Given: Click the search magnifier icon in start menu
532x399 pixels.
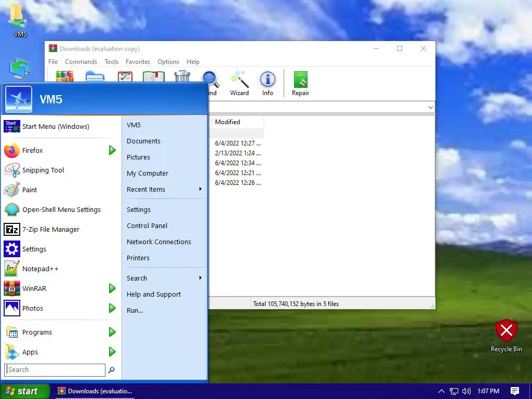Looking at the screenshot, I should coord(111,370).
